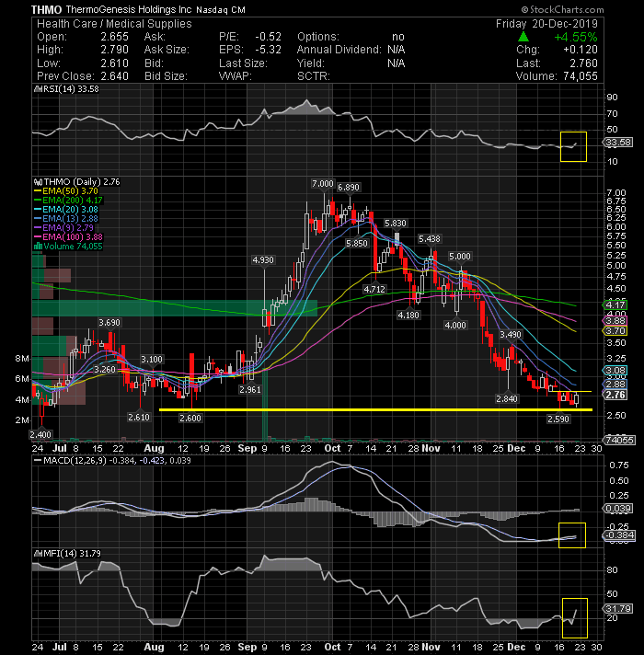
Task: Click the Health Care / Medical Supplies sector label
Action: (114, 24)
